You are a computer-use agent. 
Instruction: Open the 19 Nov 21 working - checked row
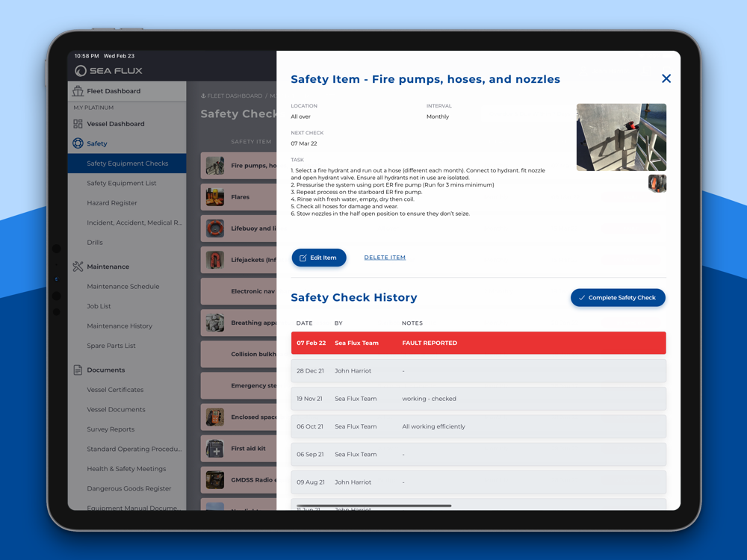[478, 399]
